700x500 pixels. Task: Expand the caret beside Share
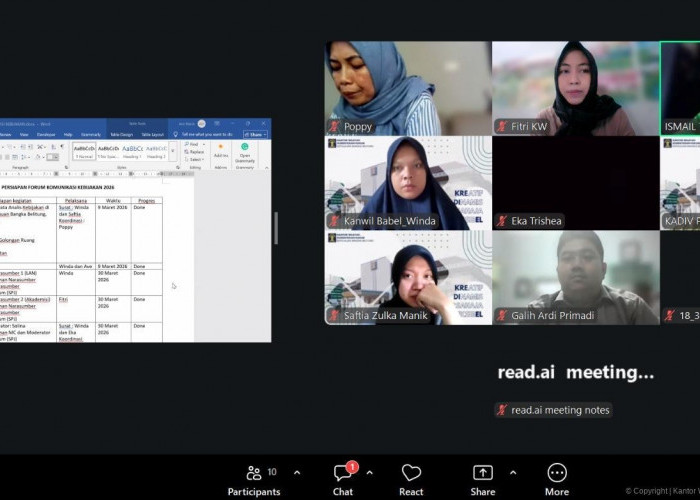point(513,473)
